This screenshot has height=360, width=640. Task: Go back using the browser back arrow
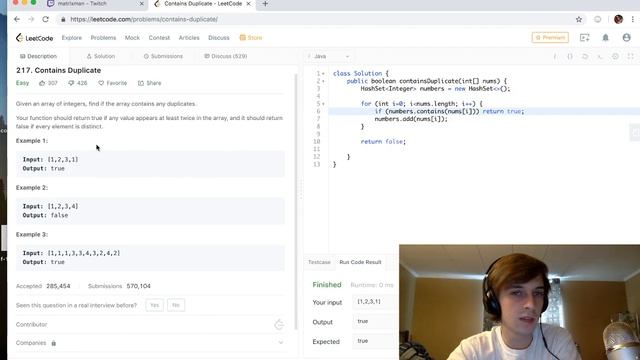click(x=17, y=19)
